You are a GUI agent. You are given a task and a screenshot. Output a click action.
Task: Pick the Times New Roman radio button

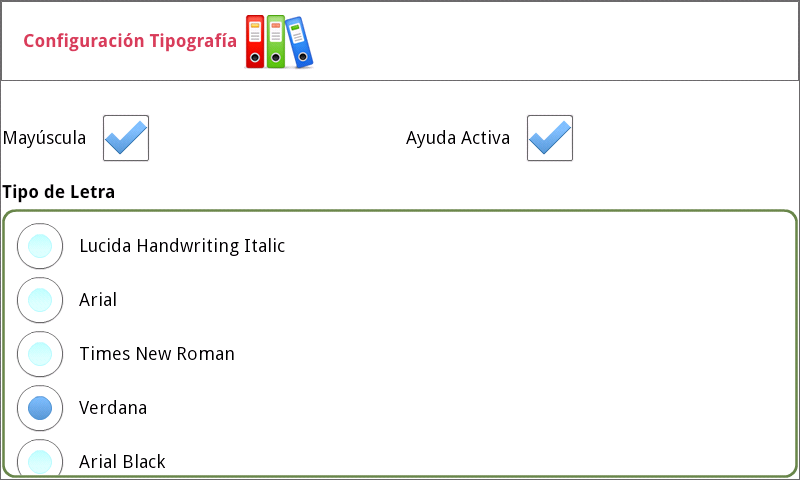[x=40, y=354]
